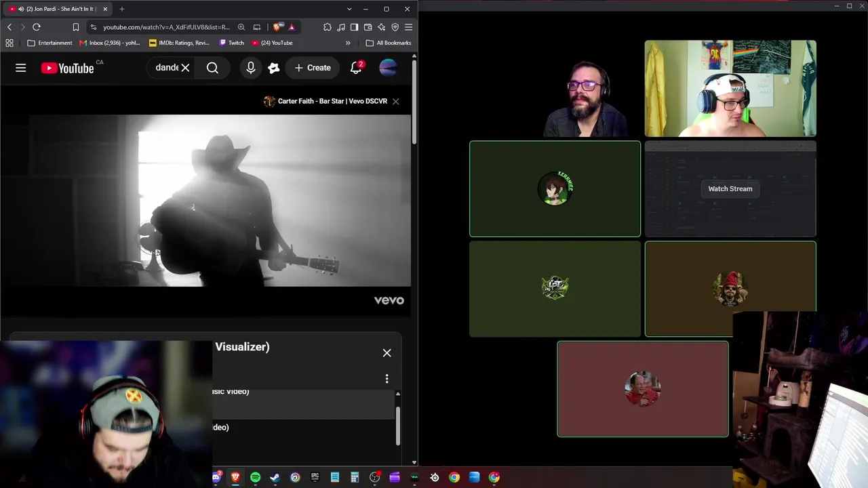Bookmark this page with the bookmark icon
Image resolution: width=868 pixels, height=488 pixels.
click(x=75, y=27)
